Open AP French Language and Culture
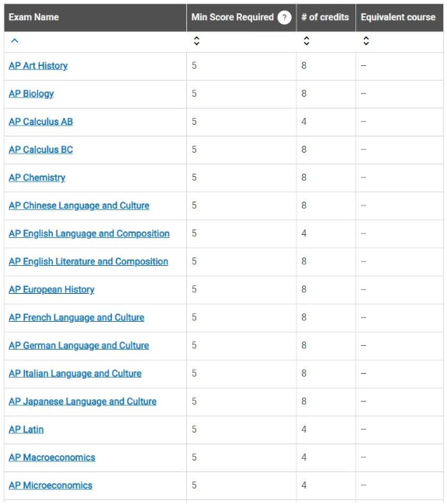The height and width of the screenshot is (504, 447). click(76, 318)
